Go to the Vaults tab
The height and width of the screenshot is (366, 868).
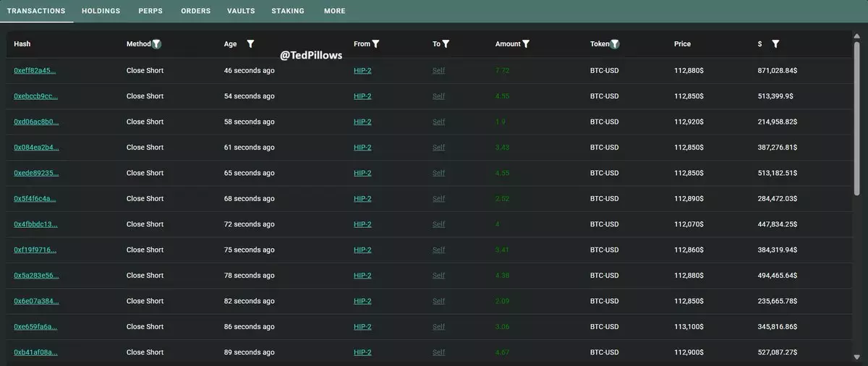[241, 11]
